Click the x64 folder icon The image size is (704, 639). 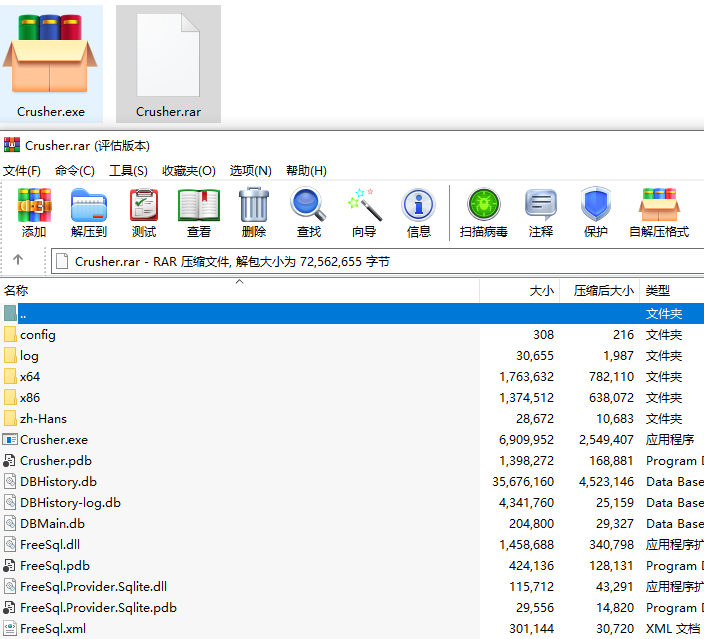point(10,376)
